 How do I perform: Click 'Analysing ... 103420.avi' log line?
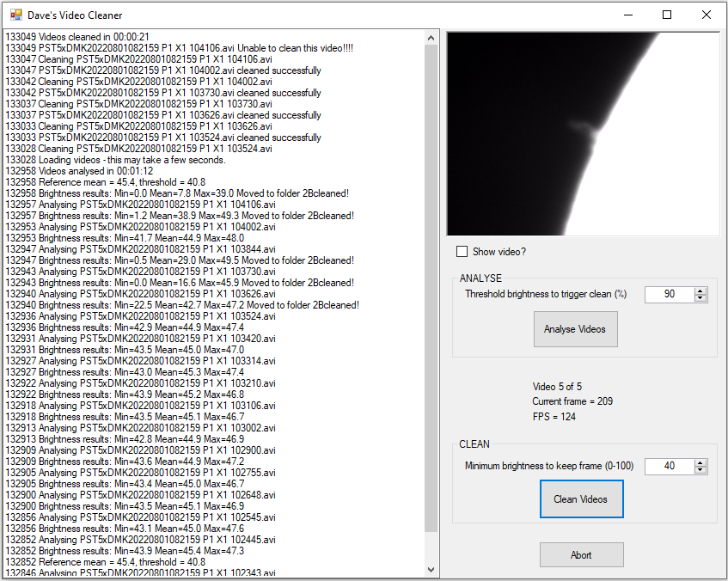click(140, 339)
